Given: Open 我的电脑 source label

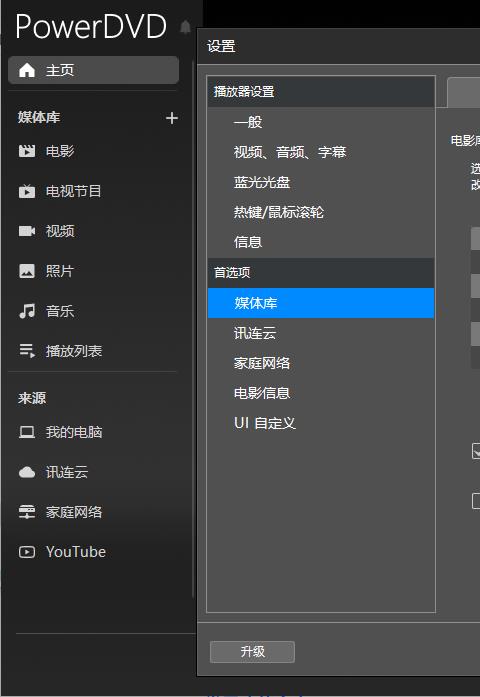Looking at the screenshot, I should pos(74,432).
